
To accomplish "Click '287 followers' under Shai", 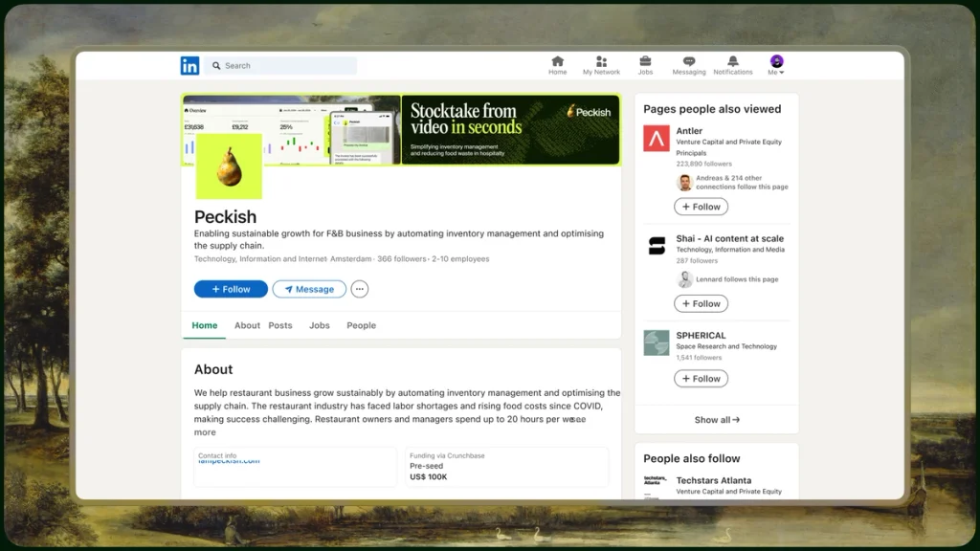I will point(697,260).
